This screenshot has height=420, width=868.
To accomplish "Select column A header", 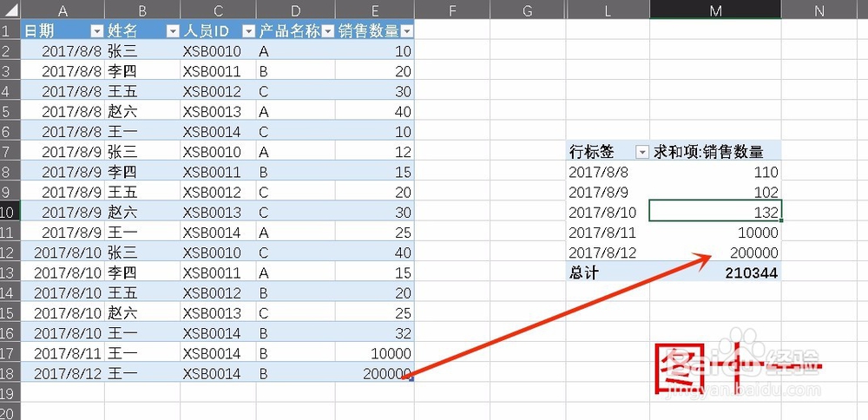I will (x=62, y=10).
